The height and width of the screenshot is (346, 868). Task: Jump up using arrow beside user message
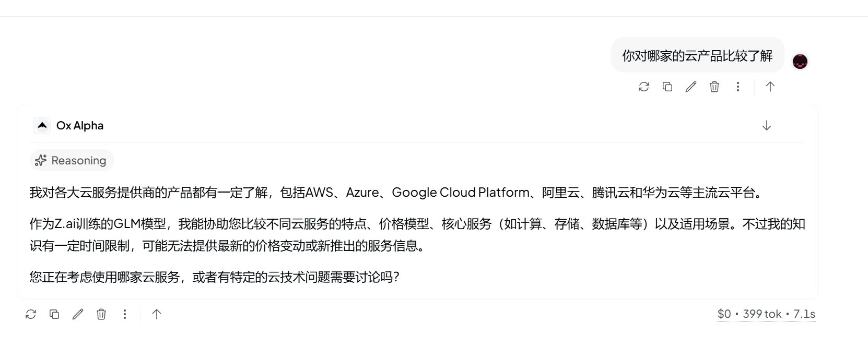[770, 87]
